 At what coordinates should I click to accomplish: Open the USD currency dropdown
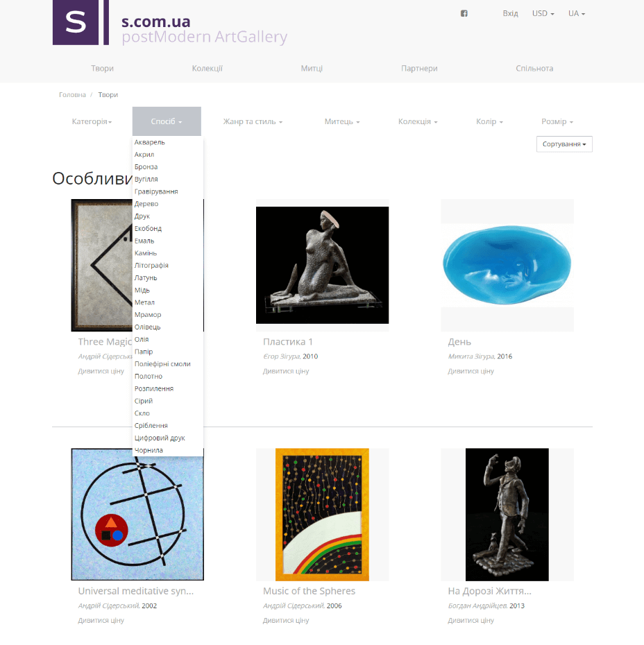click(x=543, y=14)
